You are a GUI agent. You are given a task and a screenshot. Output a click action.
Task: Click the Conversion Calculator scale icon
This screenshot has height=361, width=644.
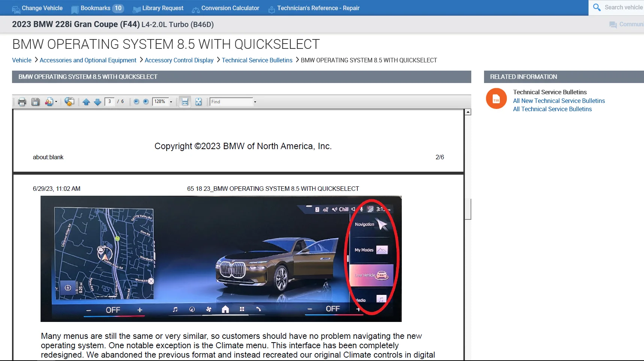(x=196, y=10)
